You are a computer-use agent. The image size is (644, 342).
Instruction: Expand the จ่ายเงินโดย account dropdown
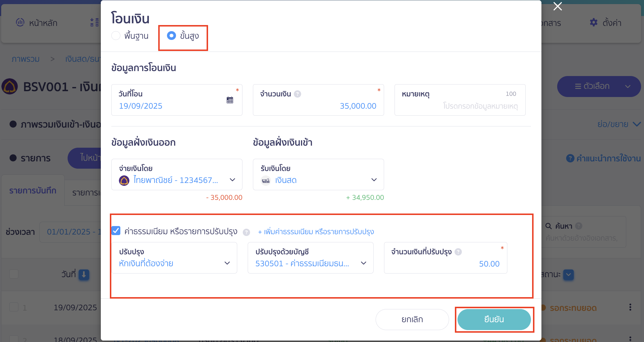click(232, 180)
